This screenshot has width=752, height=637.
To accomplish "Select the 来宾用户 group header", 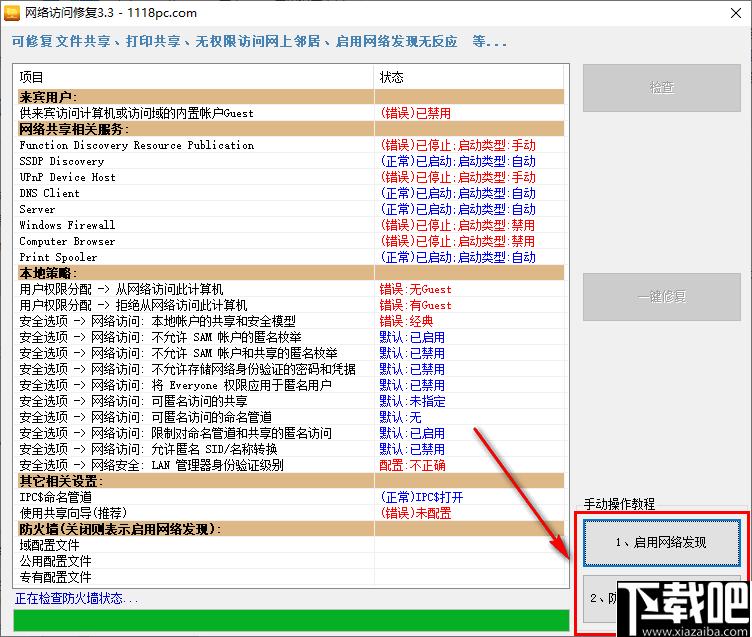I will click(x=291, y=97).
